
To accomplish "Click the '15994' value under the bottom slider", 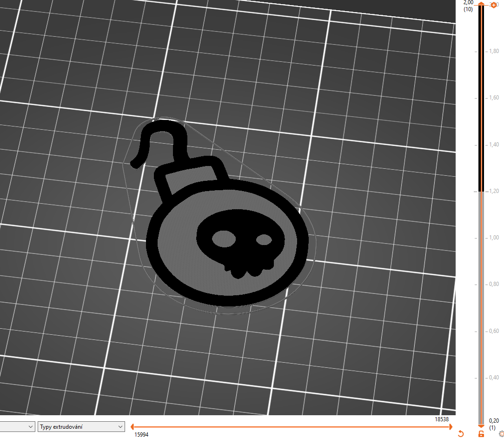I will (x=142, y=435).
